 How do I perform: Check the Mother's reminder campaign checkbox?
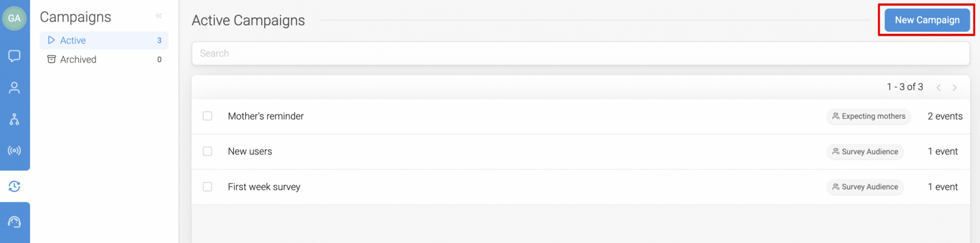208,116
